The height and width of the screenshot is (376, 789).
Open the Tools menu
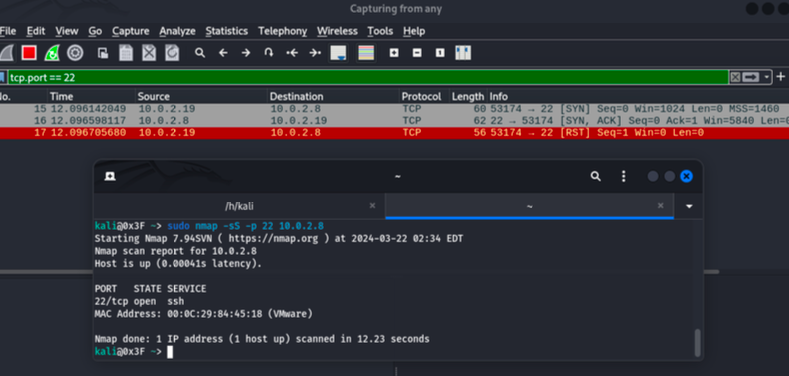pyautogui.click(x=380, y=31)
